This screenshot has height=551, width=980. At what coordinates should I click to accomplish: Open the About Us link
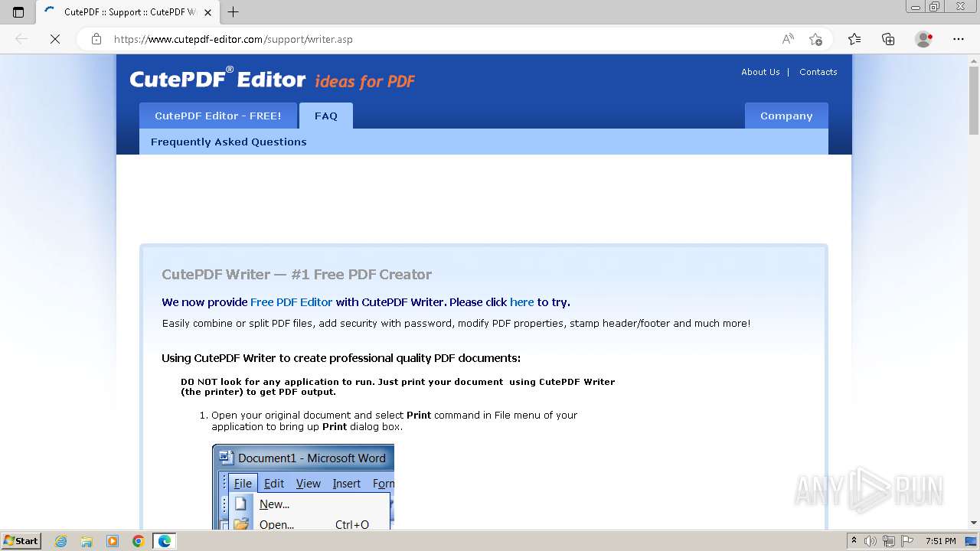(760, 72)
